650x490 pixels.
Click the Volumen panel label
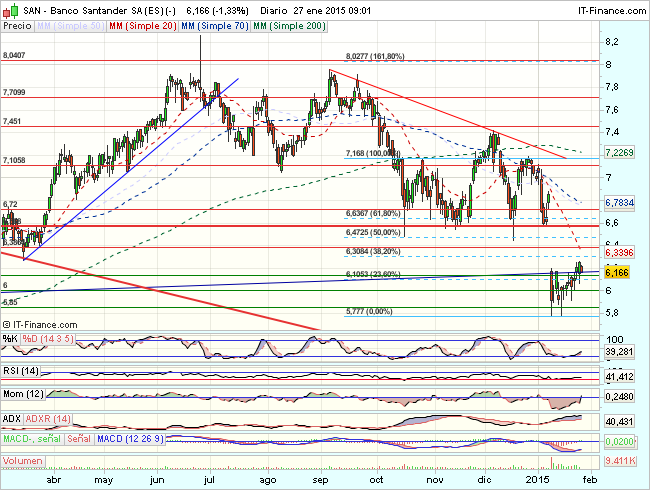pos(25,463)
